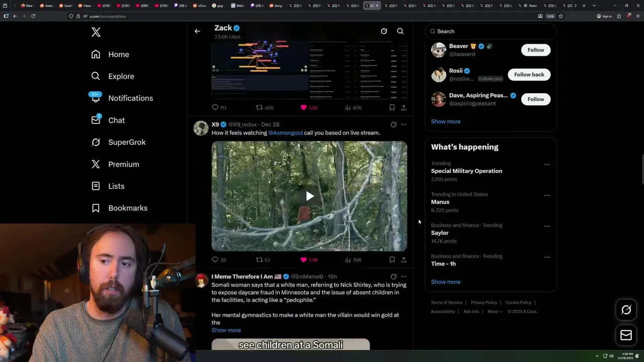Bookmark this page with the star icon
The image size is (644, 362).
(560, 16)
